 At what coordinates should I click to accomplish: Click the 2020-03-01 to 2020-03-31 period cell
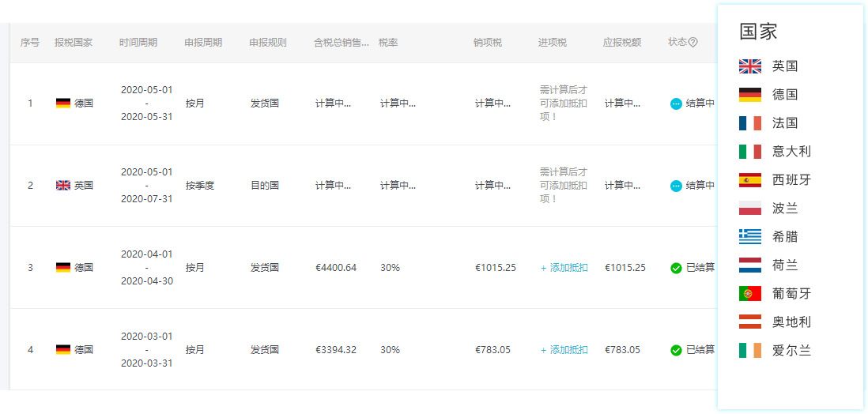point(147,350)
